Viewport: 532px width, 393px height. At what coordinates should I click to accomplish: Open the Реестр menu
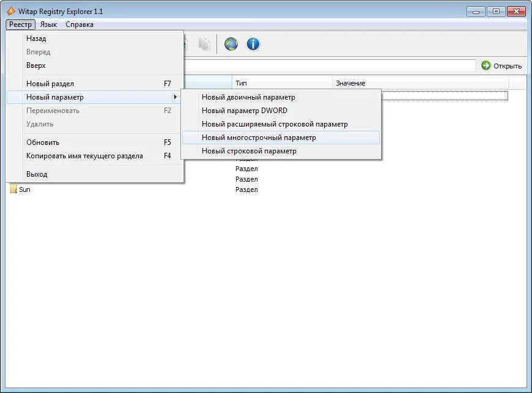coord(20,24)
